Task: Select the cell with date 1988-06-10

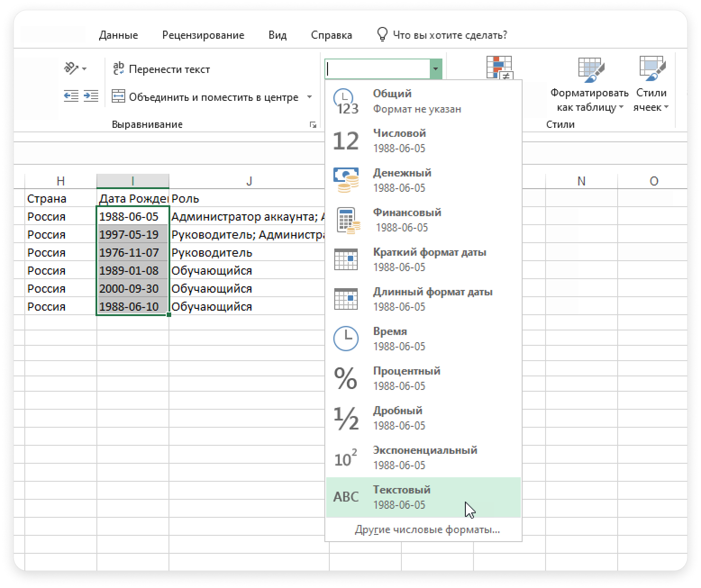Action: click(x=133, y=306)
